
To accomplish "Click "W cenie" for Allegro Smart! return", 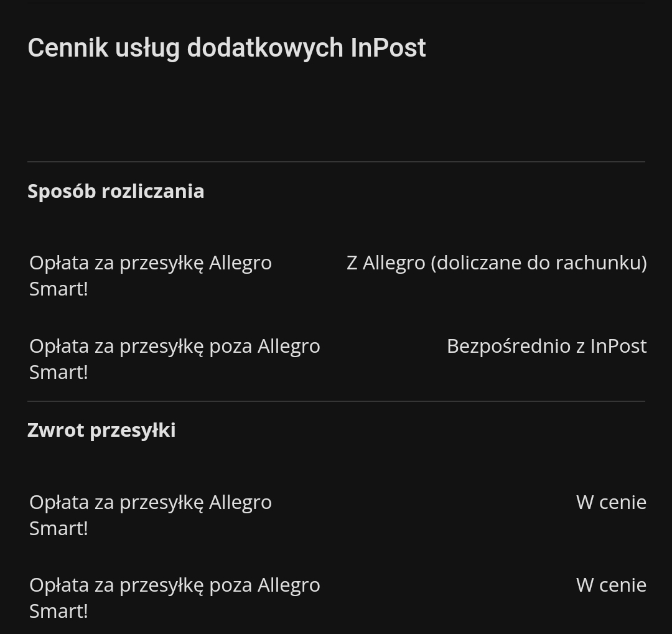I will pyautogui.click(x=611, y=502).
